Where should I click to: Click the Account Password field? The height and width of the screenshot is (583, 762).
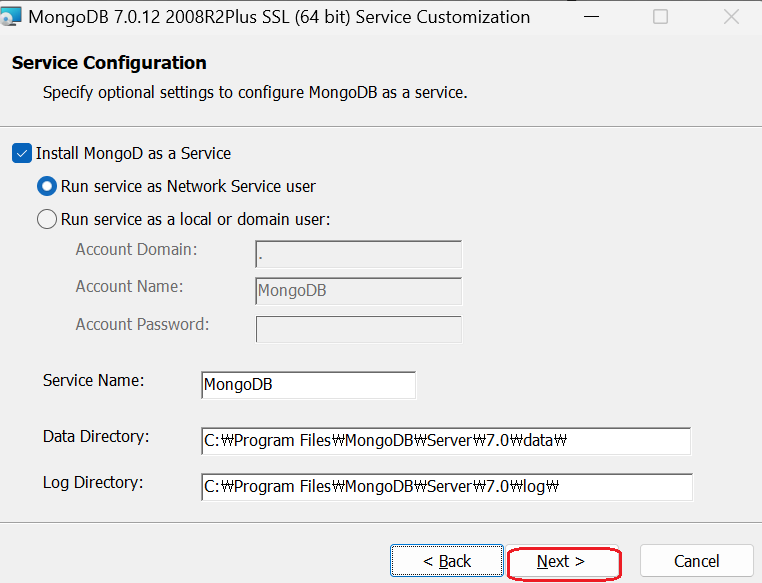click(x=359, y=329)
